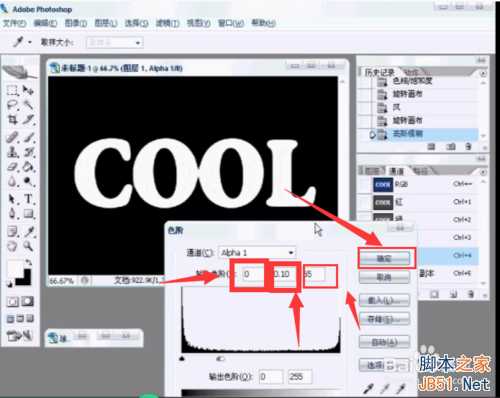Image resolution: width=500 pixels, height=398 pixels.
Task: Switch to Quick Mask mode
Action: 28,302
